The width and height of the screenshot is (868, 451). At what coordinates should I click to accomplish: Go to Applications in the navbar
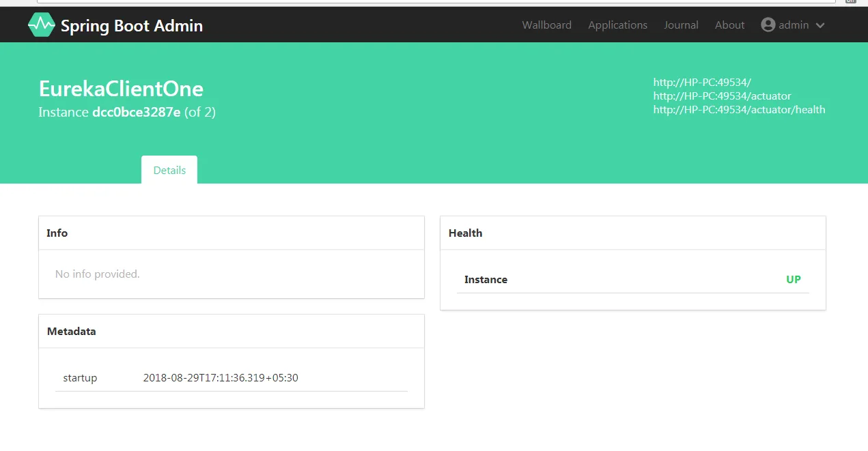point(617,25)
